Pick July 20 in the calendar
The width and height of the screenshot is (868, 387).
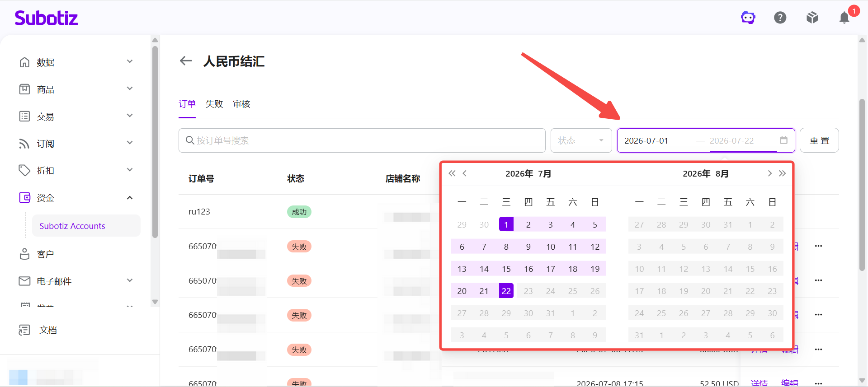(462, 291)
